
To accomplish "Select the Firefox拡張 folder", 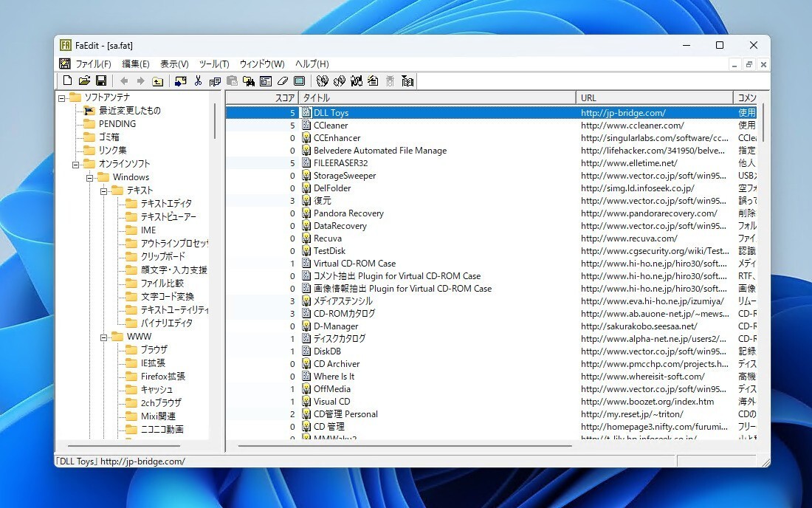I will [162, 376].
